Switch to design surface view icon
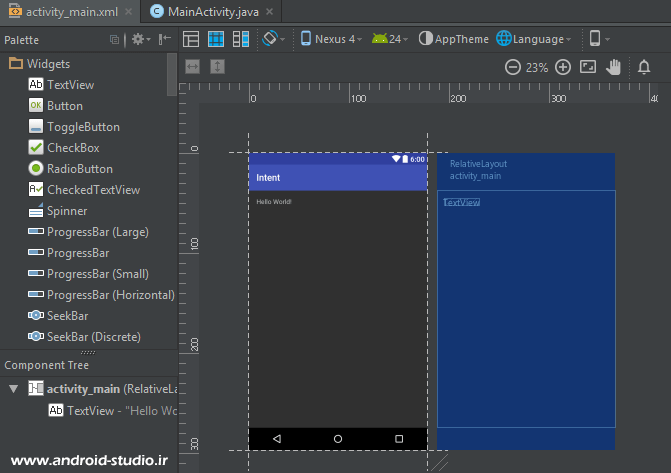The height and width of the screenshot is (473, 671). point(191,39)
